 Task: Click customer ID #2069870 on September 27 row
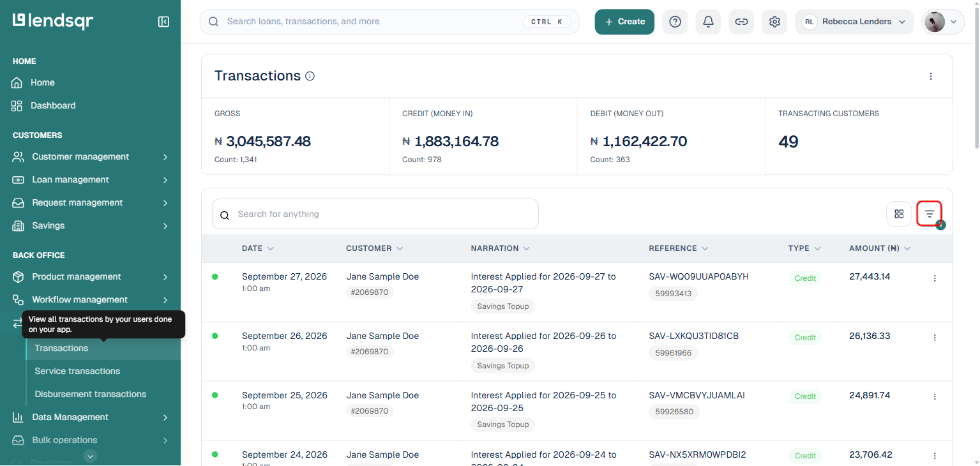(x=370, y=293)
